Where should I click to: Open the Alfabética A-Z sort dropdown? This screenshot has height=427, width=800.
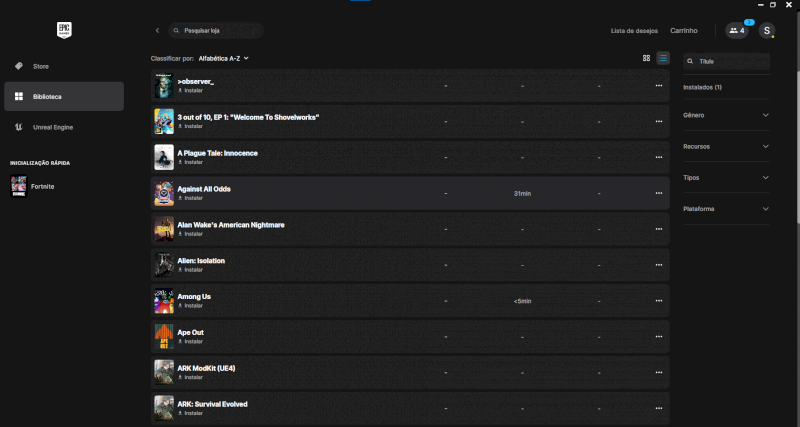(x=223, y=58)
